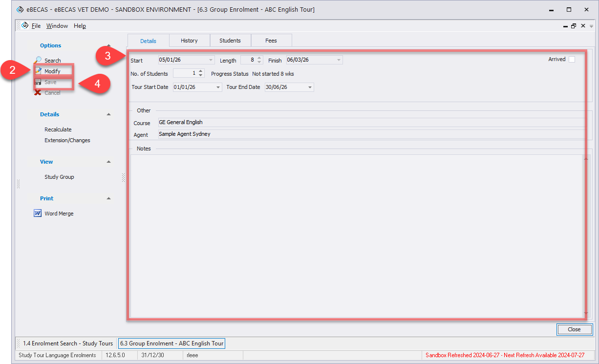Screen dimensions: 599x364
Task: Click the Save floppy disk icon
Action: coord(38,82)
